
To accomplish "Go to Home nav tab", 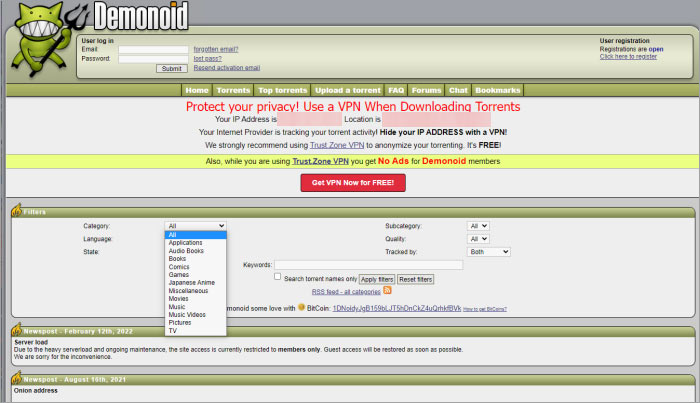I will 197,90.
